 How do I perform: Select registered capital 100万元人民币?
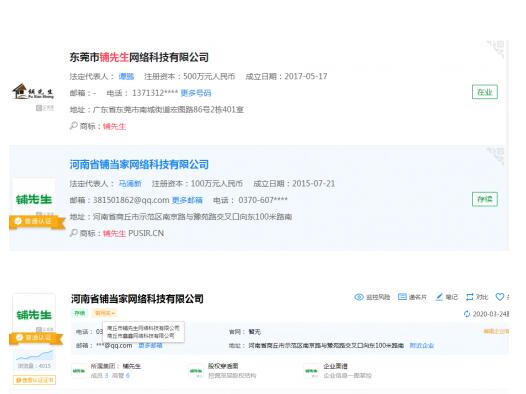click(x=217, y=183)
